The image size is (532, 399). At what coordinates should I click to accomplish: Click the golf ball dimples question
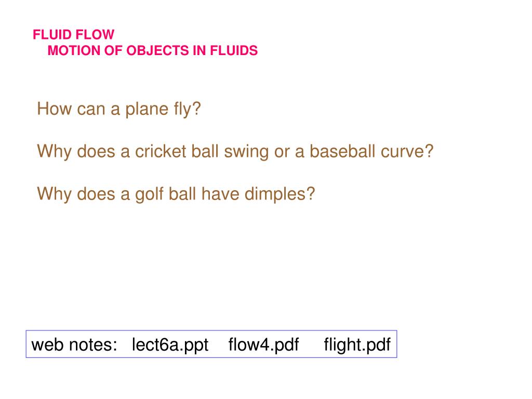click(x=176, y=194)
